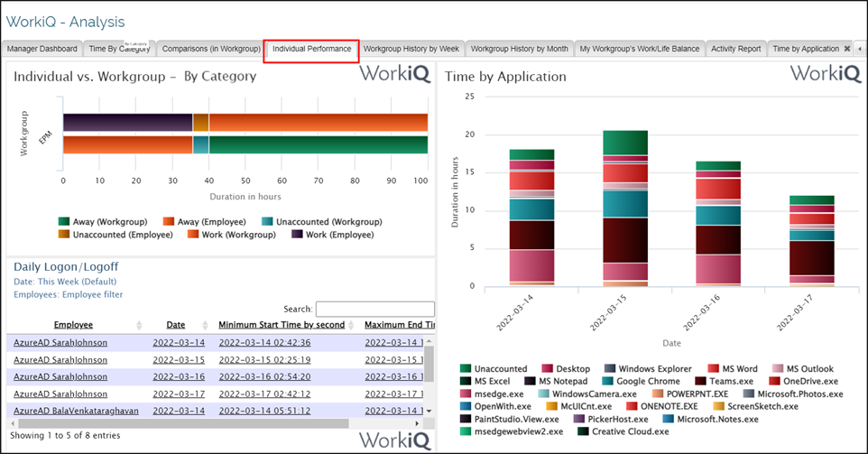Open Workgroup History by Month tab

coord(519,49)
